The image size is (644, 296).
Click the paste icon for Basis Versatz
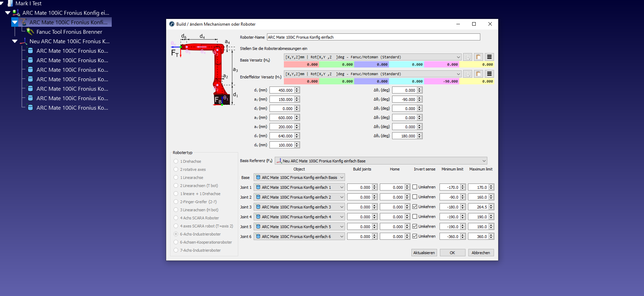point(478,57)
